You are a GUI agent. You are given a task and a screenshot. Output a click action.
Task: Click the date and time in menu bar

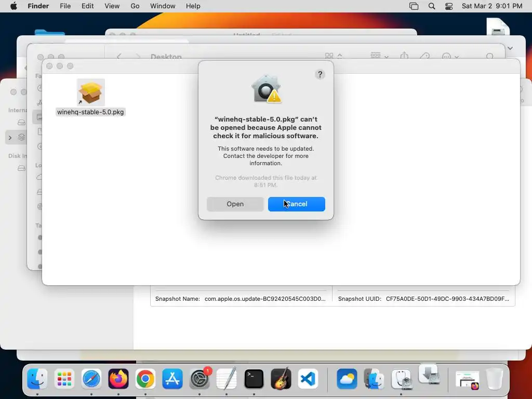pos(492,6)
